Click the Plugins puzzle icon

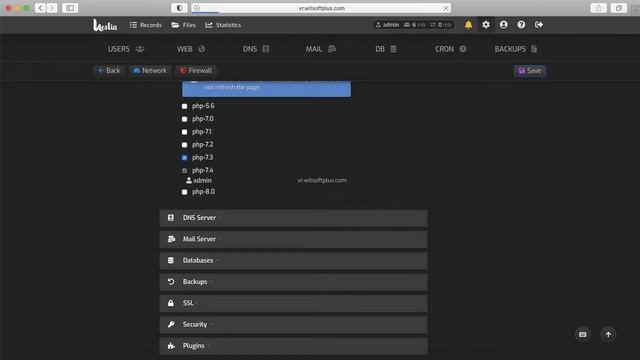point(171,346)
